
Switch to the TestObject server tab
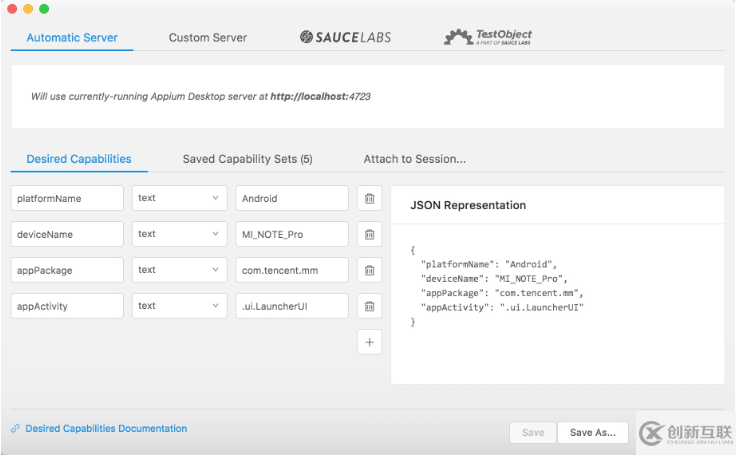coord(487,38)
